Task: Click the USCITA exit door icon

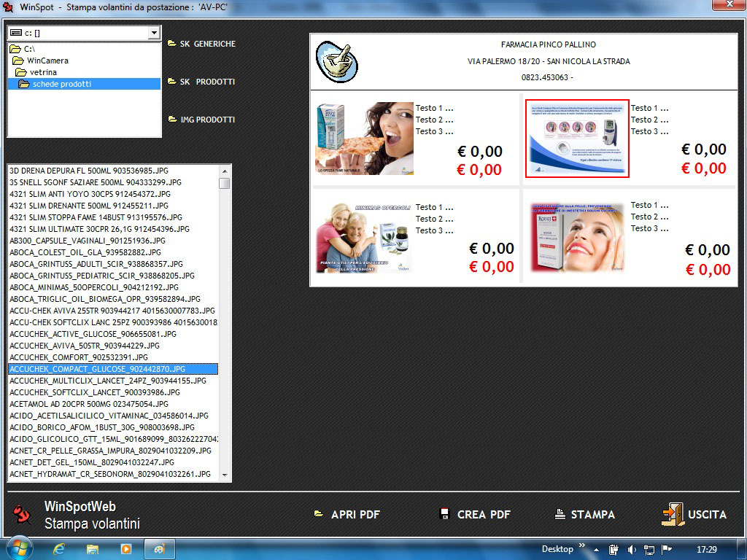Action: pyautogui.click(x=673, y=514)
